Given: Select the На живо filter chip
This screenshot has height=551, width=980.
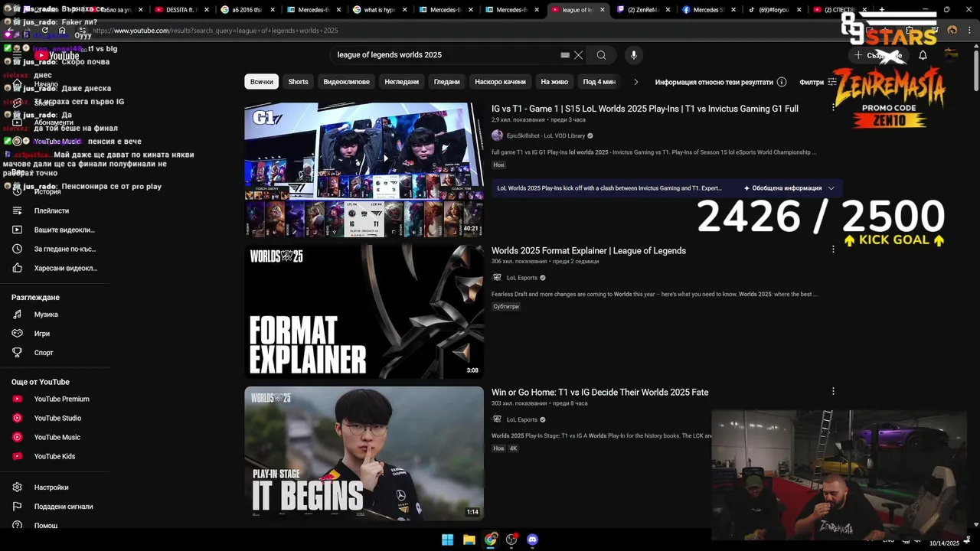Looking at the screenshot, I should point(554,82).
